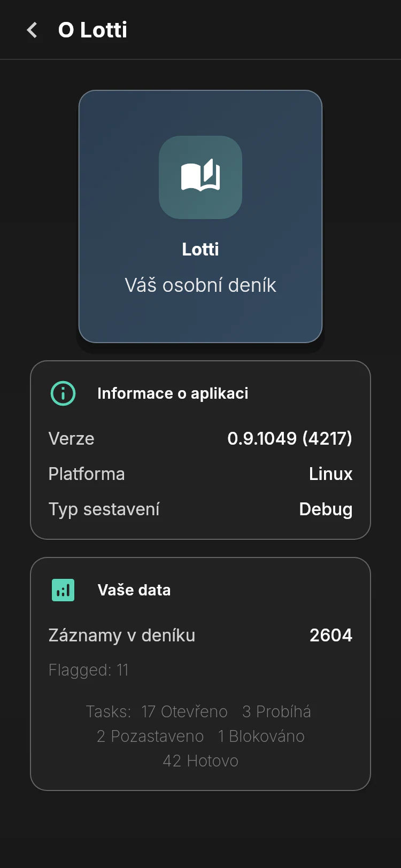Screen dimensions: 401x868
Task: Click the 'Debug' build type value
Action: point(326,509)
